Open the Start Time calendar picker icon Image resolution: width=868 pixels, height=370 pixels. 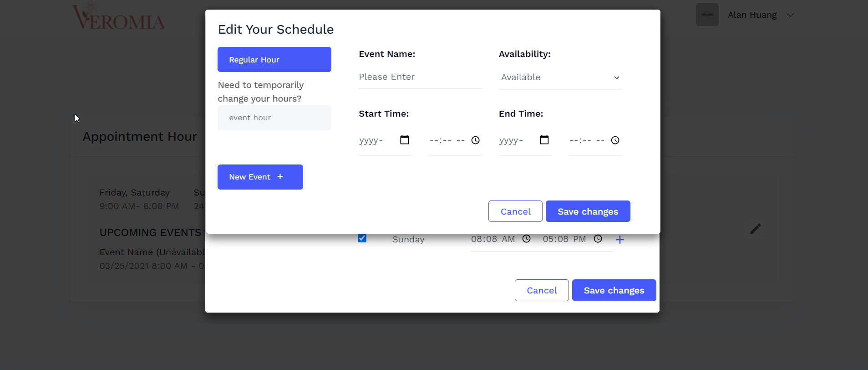(x=405, y=140)
